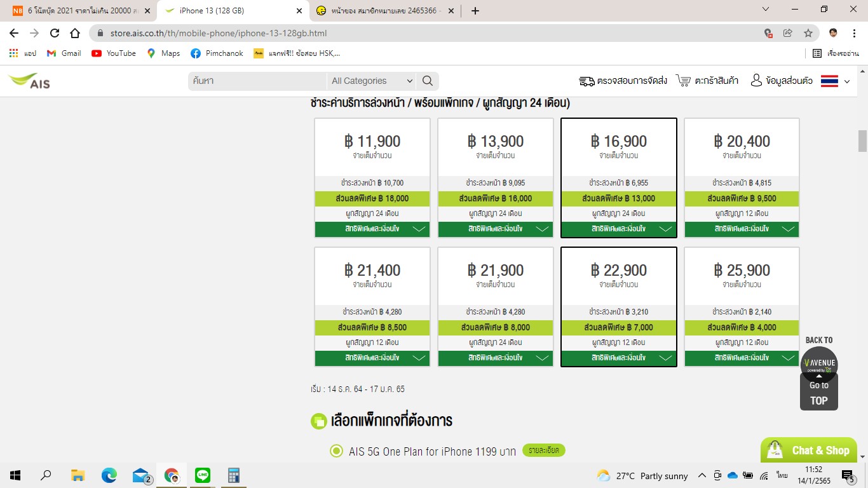Switch to iPhone 13 (128 GB) tab
This screenshot has height=488, width=868.
pos(232,11)
